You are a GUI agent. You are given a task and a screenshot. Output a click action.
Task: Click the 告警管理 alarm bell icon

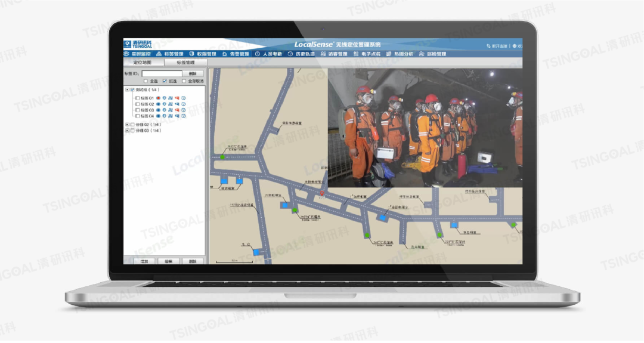tap(224, 54)
